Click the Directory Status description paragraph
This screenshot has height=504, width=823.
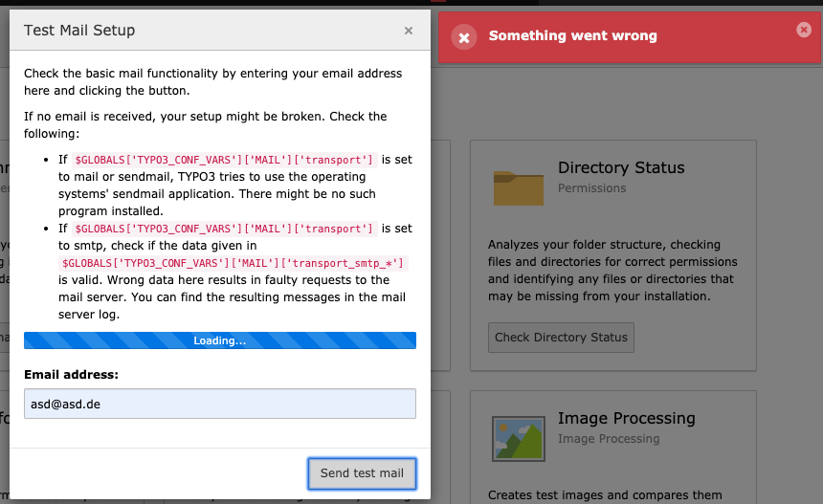click(x=612, y=271)
